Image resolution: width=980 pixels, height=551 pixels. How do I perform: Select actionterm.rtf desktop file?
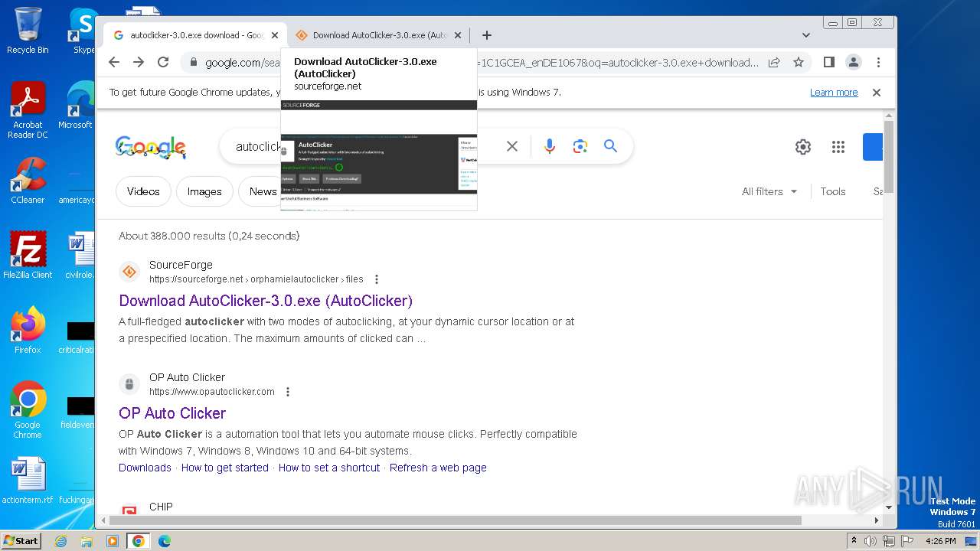(28, 481)
